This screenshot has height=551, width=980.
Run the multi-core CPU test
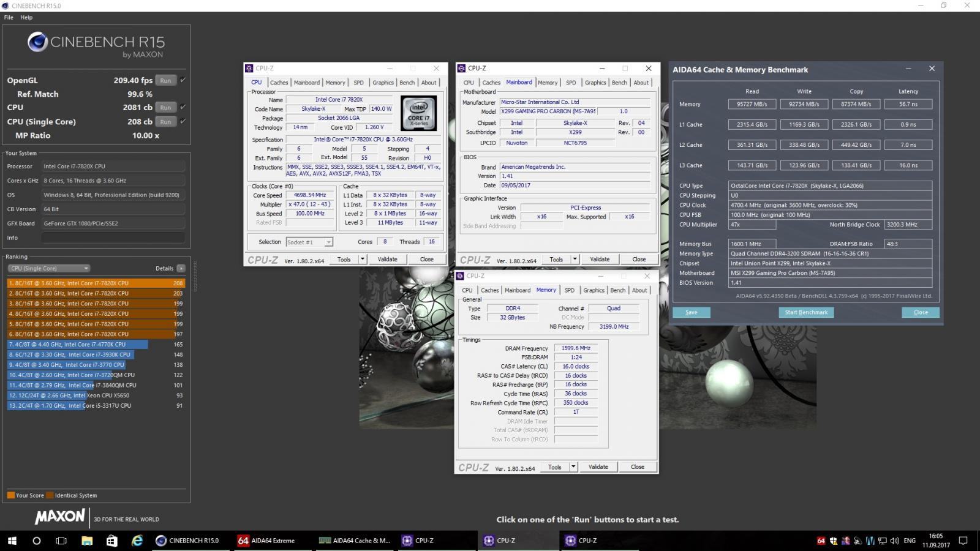pos(165,107)
